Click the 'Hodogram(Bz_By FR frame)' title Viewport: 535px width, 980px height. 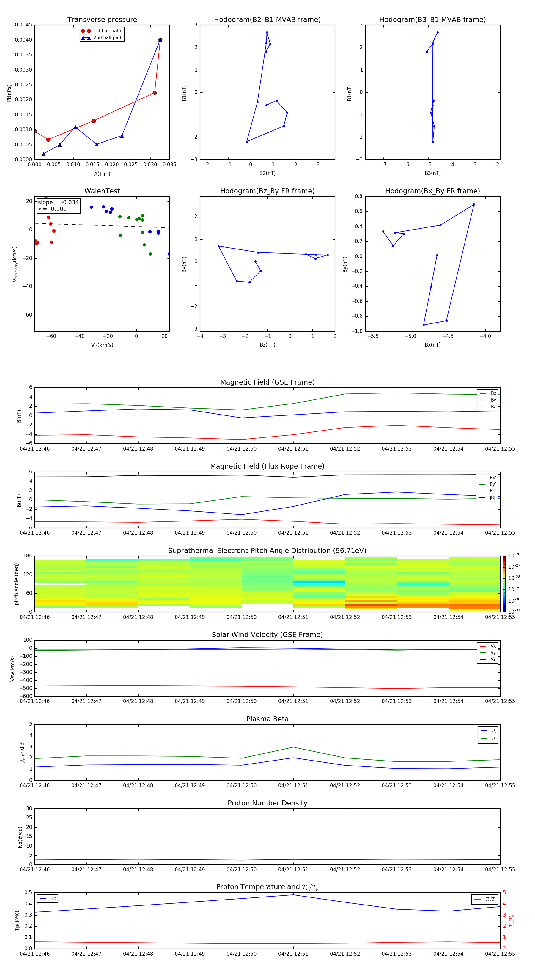pyautogui.click(x=267, y=191)
